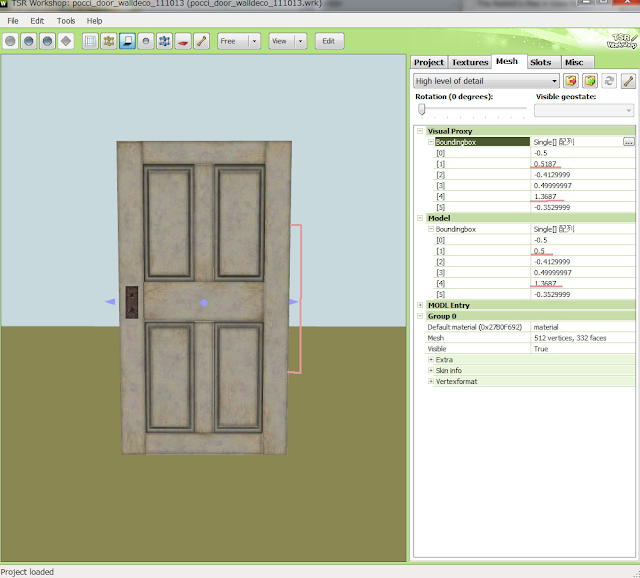The width and height of the screenshot is (640, 578).
Task: Click the import mesh icon with green arrow
Action: (x=590, y=81)
